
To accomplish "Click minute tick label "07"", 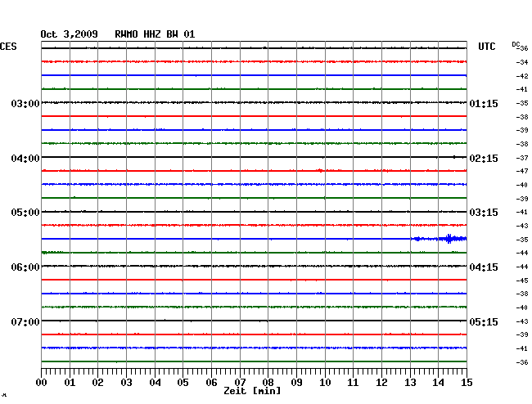I will click(x=240, y=383).
